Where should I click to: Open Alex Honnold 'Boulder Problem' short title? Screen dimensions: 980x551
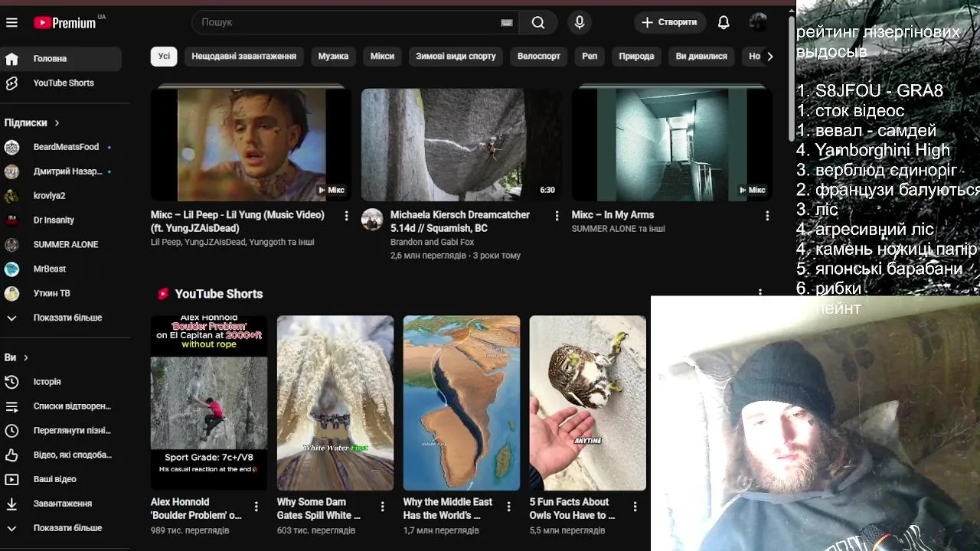(x=196, y=508)
